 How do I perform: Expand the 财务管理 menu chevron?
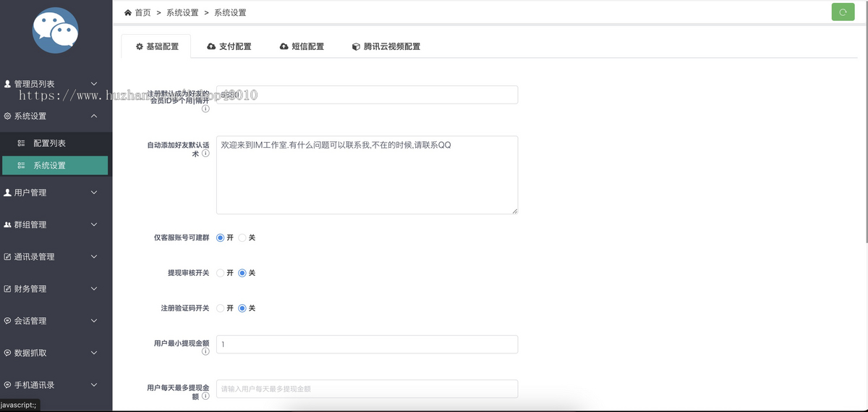tap(94, 288)
